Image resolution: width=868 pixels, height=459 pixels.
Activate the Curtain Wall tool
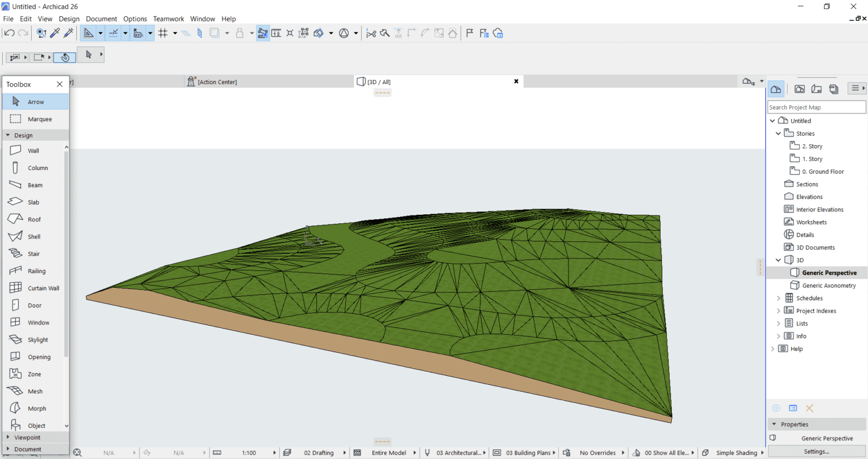[44, 288]
